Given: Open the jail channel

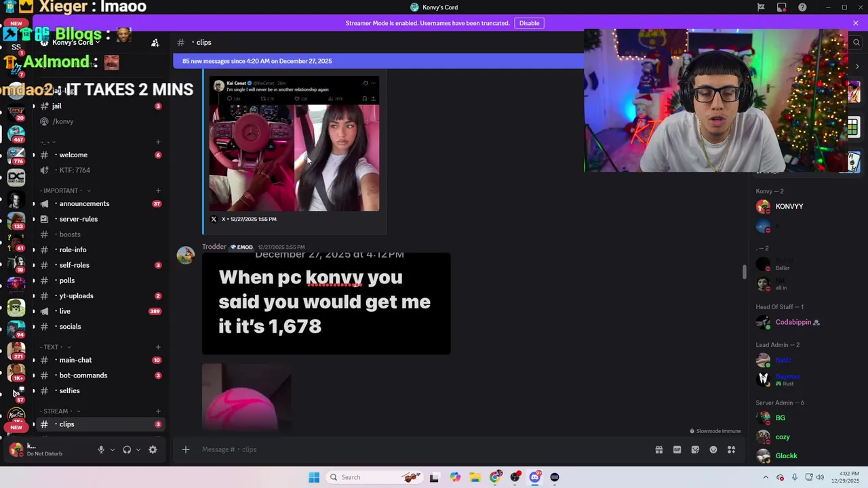Looking at the screenshot, I should click(100, 106).
